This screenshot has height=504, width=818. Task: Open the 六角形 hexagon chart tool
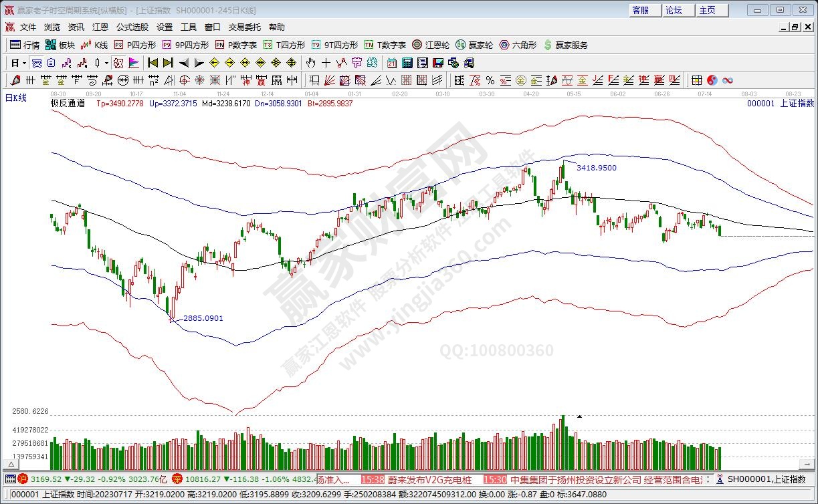517,45
